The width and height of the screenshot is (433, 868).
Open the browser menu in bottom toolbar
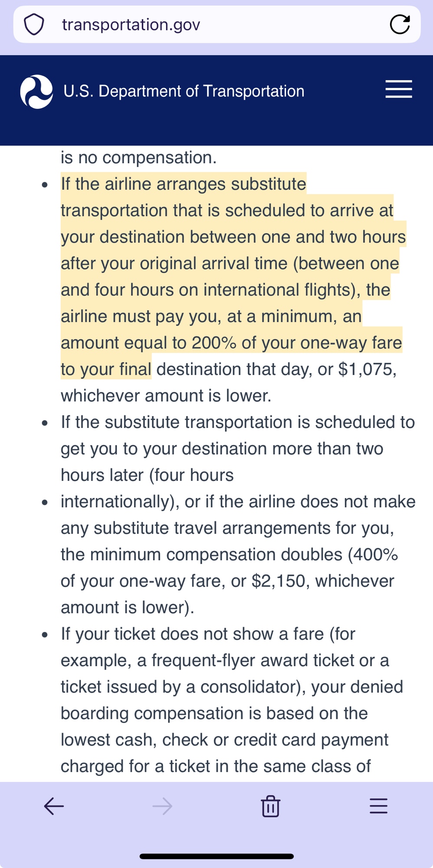click(378, 806)
